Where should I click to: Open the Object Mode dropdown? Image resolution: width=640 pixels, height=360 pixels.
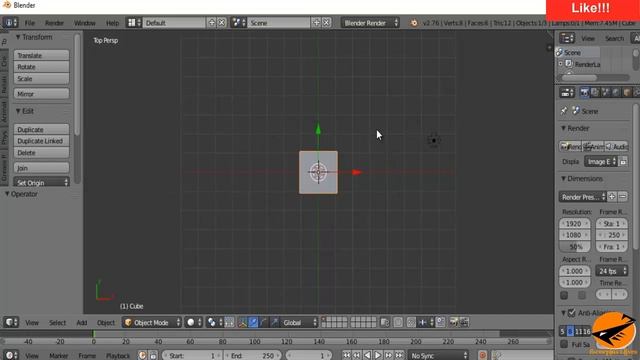[x=152, y=322]
